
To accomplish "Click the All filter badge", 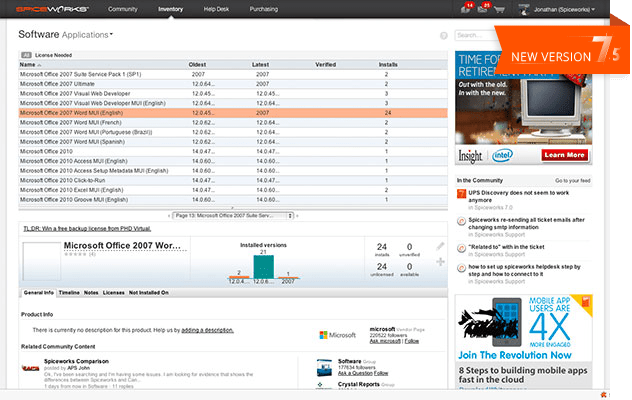I will pyautogui.click(x=26, y=55).
